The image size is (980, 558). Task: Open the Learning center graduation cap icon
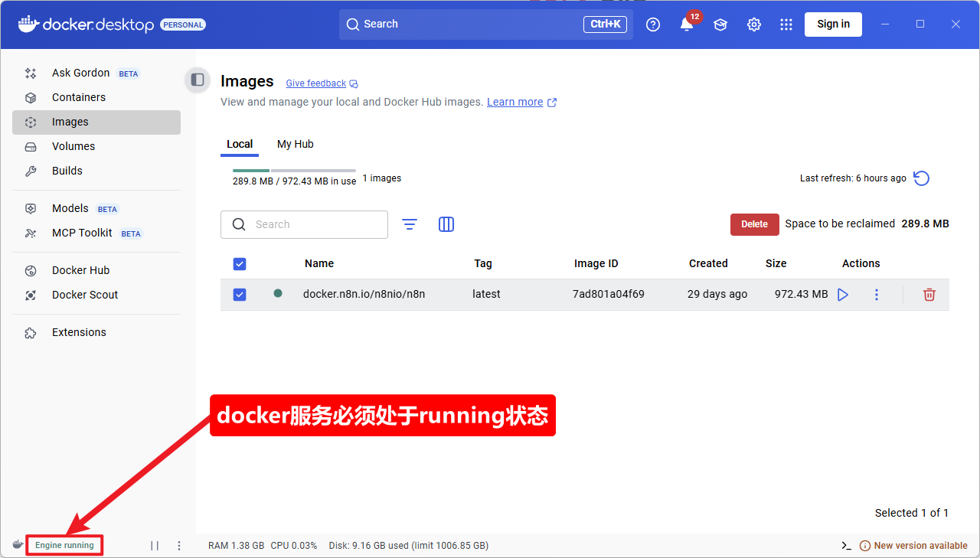(720, 24)
